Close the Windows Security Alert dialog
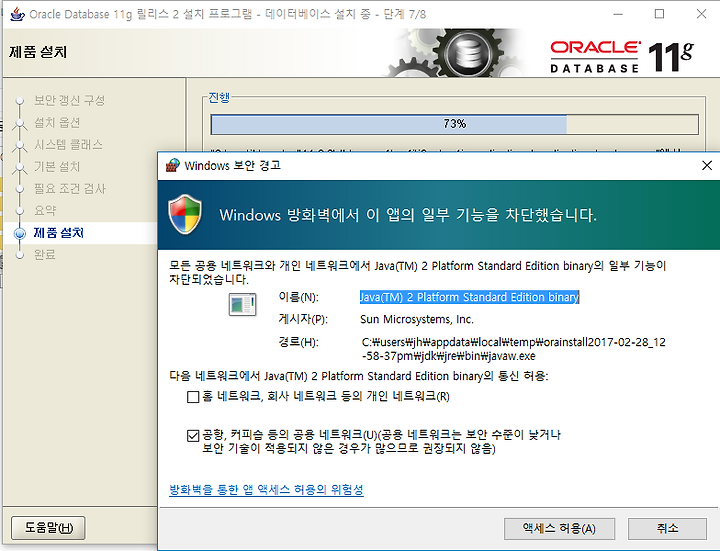 coord(707,165)
